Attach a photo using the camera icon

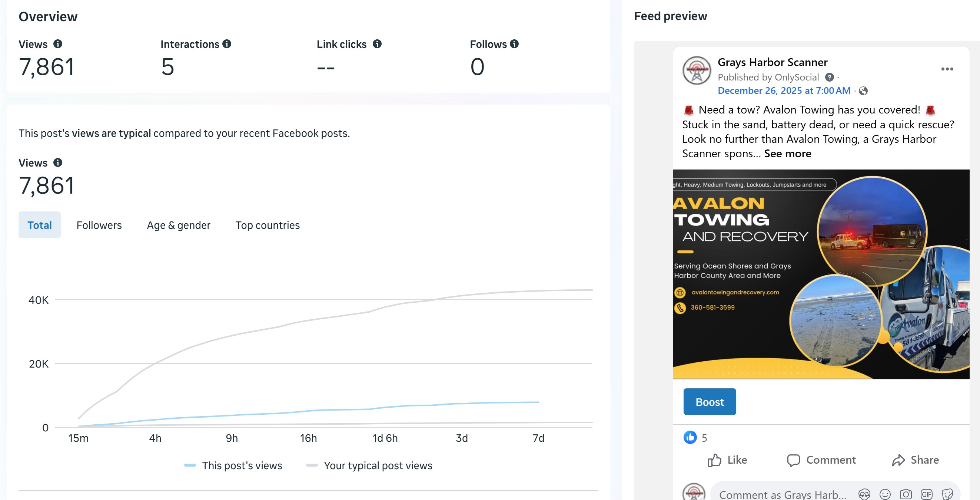906,494
